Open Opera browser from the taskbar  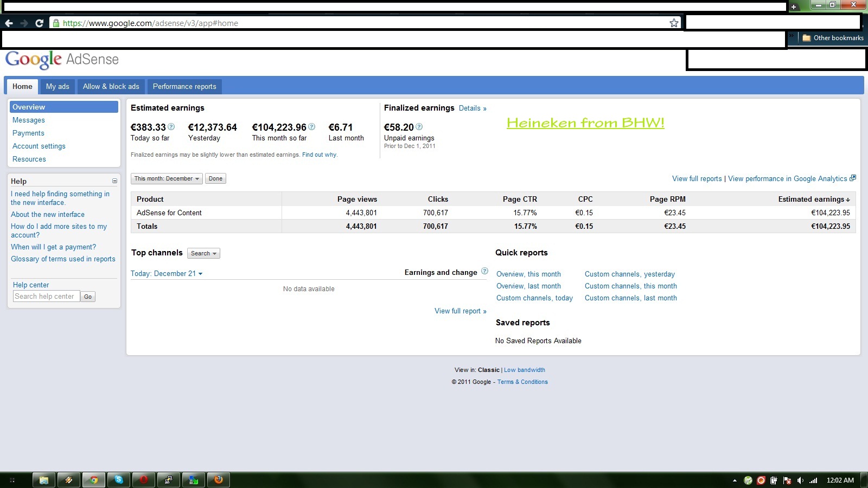[x=144, y=480]
